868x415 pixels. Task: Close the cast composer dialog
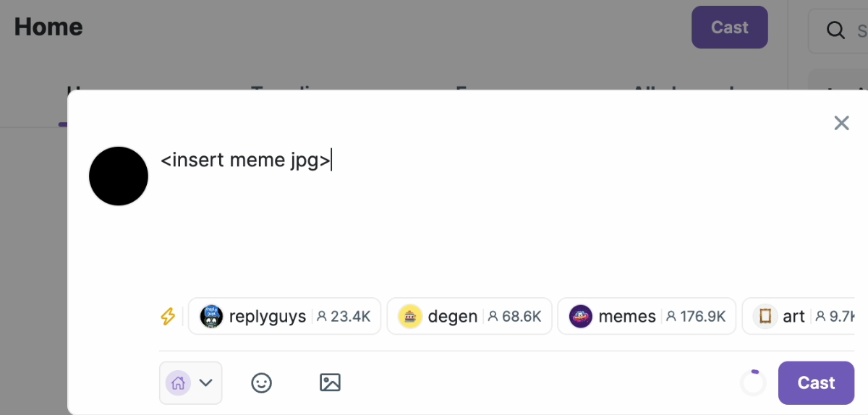pyautogui.click(x=841, y=123)
